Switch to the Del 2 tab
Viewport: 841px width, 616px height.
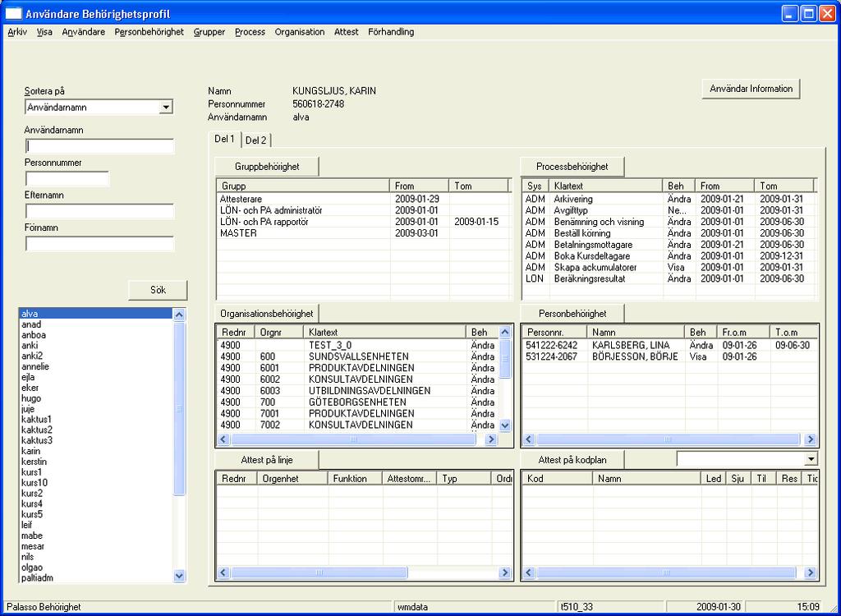(x=256, y=140)
